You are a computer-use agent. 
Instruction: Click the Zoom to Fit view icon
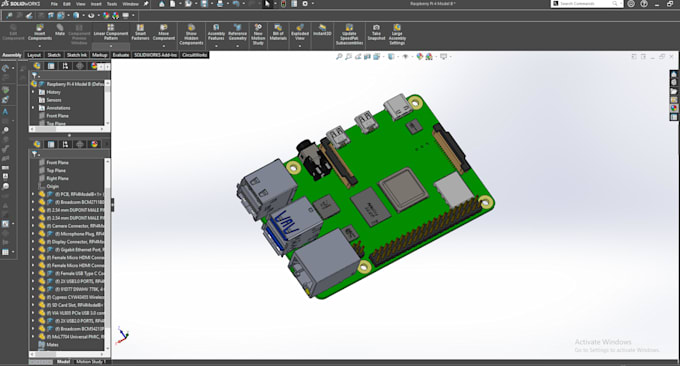click(339, 57)
